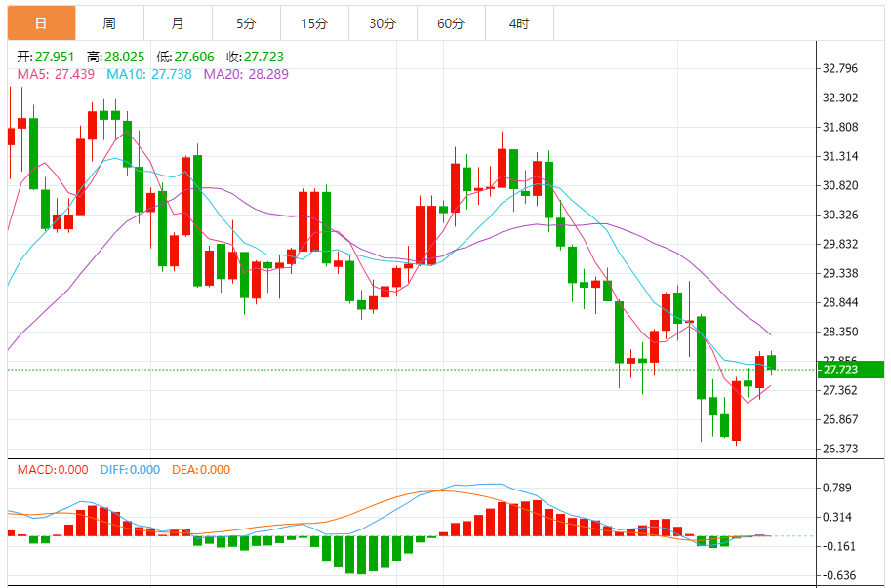The width and height of the screenshot is (891, 588).
Task: Click the 28.844 price axis label
Action: [840, 302]
